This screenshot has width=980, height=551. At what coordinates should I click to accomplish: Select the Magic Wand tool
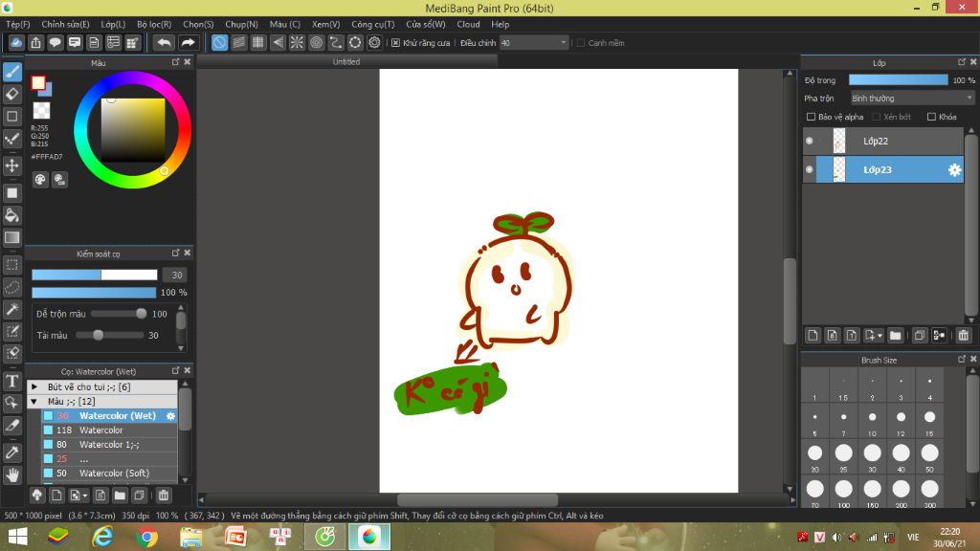point(12,309)
